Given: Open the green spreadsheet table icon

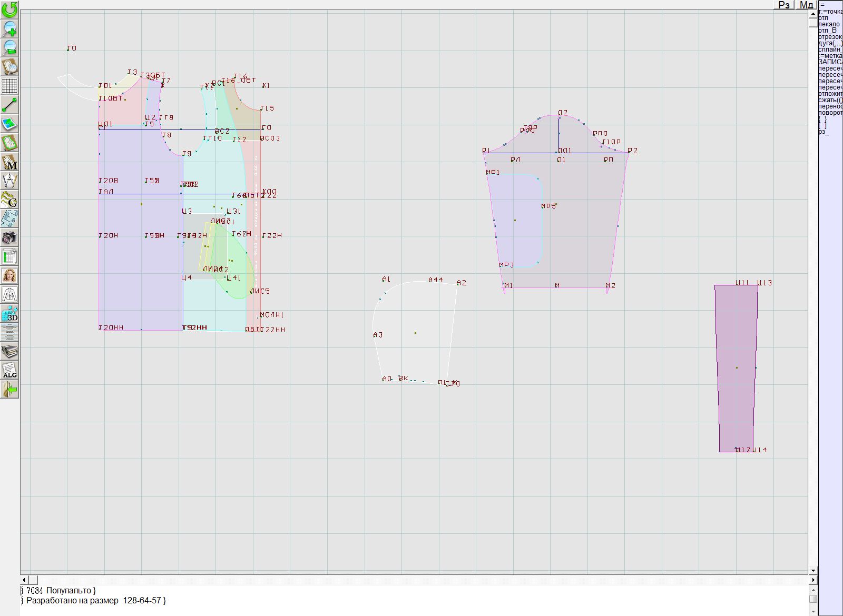Looking at the screenshot, I should pyautogui.click(x=9, y=257).
